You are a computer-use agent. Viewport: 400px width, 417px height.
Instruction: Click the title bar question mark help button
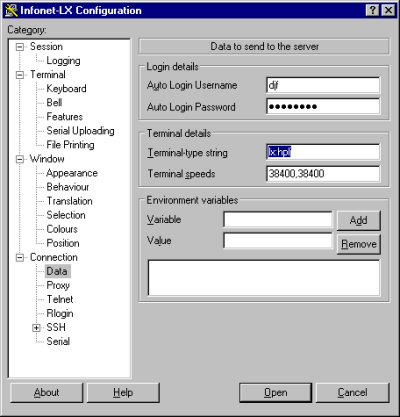coord(373,10)
